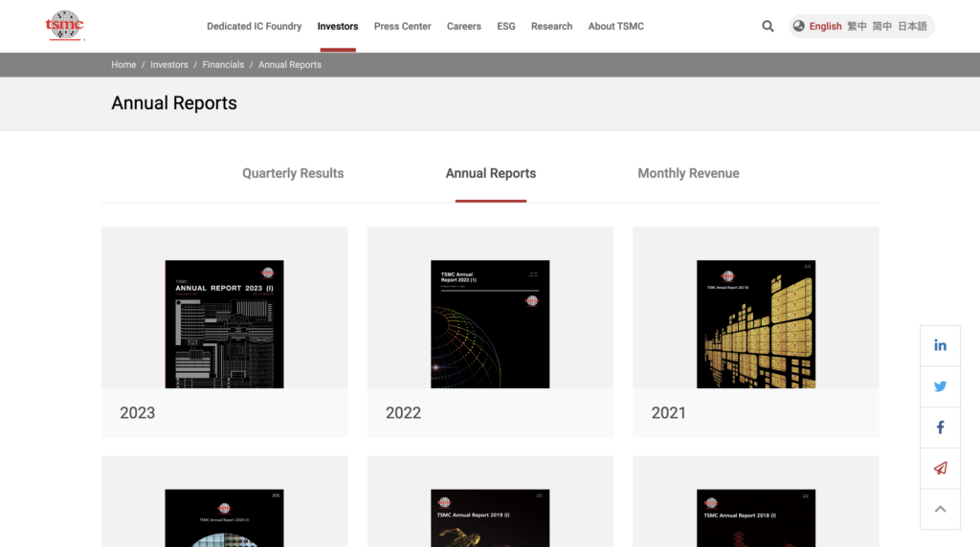
Task: Click the paper plane share icon
Action: [x=940, y=469]
